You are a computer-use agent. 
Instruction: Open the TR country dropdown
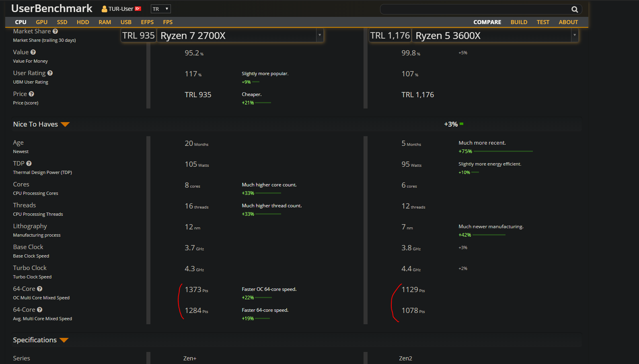coord(161,9)
